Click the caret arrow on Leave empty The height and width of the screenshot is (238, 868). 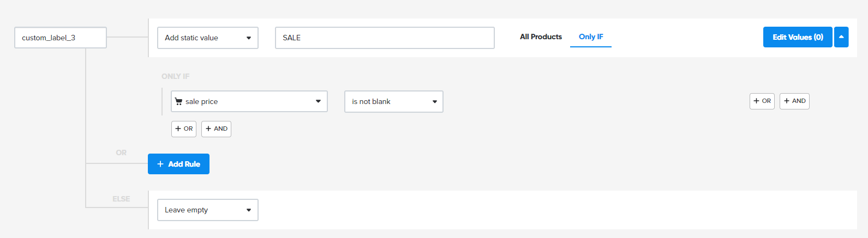(x=249, y=210)
